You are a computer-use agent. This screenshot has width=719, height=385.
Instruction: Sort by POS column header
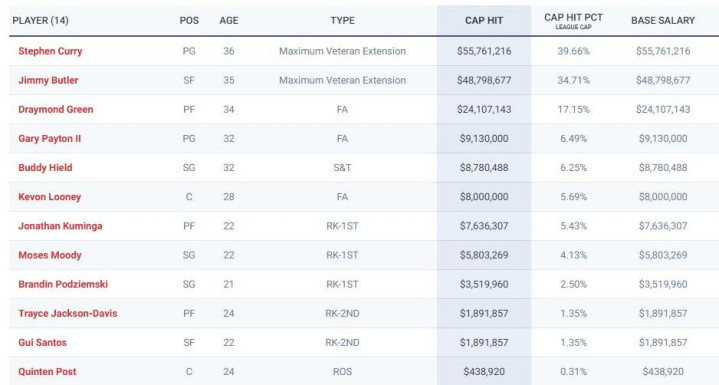click(189, 21)
